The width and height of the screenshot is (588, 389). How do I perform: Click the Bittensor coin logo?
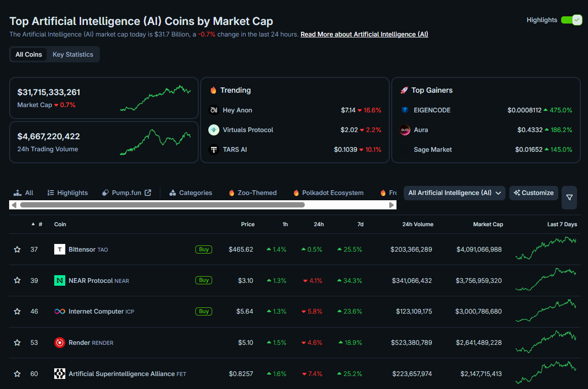pyautogui.click(x=60, y=249)
